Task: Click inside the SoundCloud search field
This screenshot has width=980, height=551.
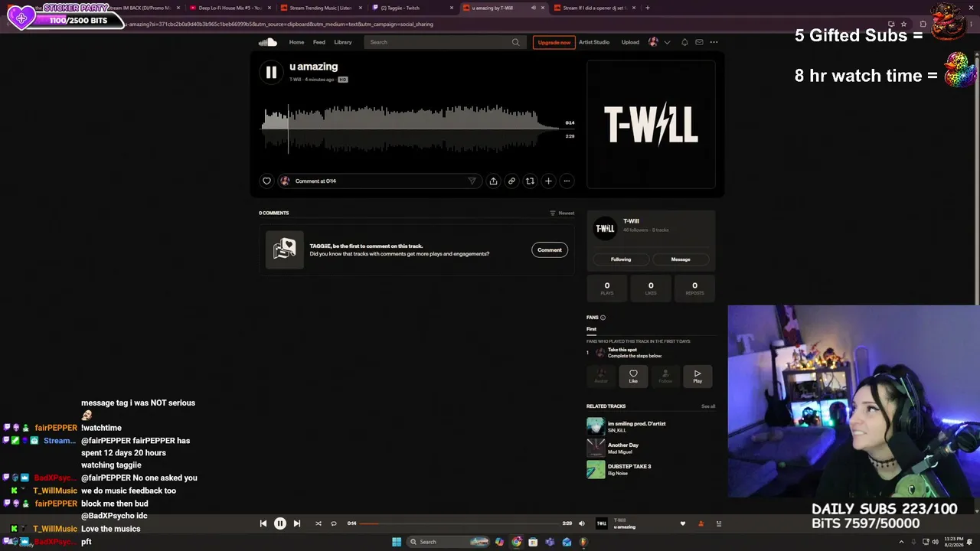Action: pyautogui.click(x=445, y=42)
